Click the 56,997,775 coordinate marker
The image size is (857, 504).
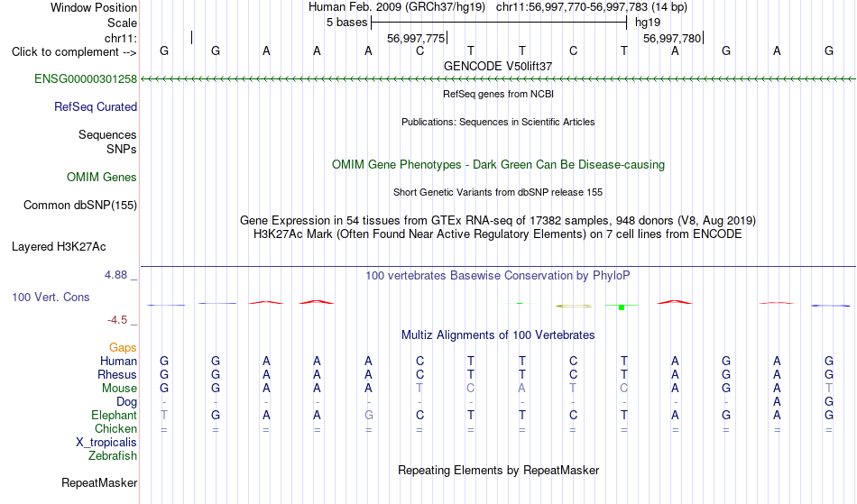pyautogui.click(x=416, y=38)
